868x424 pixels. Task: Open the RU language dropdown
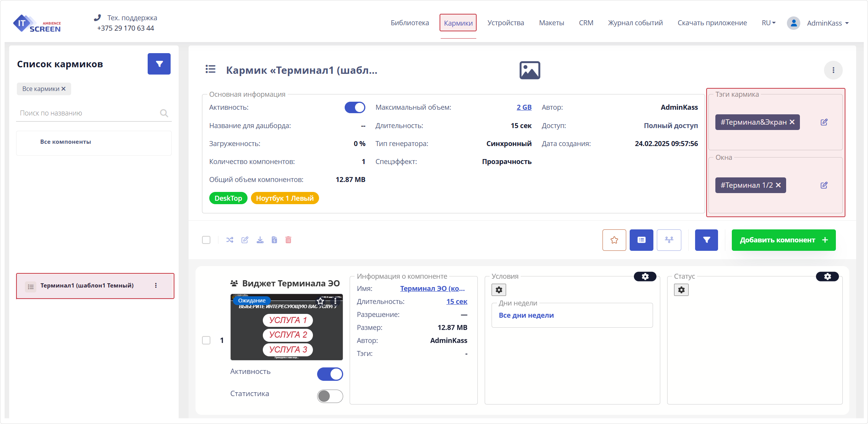767,23
